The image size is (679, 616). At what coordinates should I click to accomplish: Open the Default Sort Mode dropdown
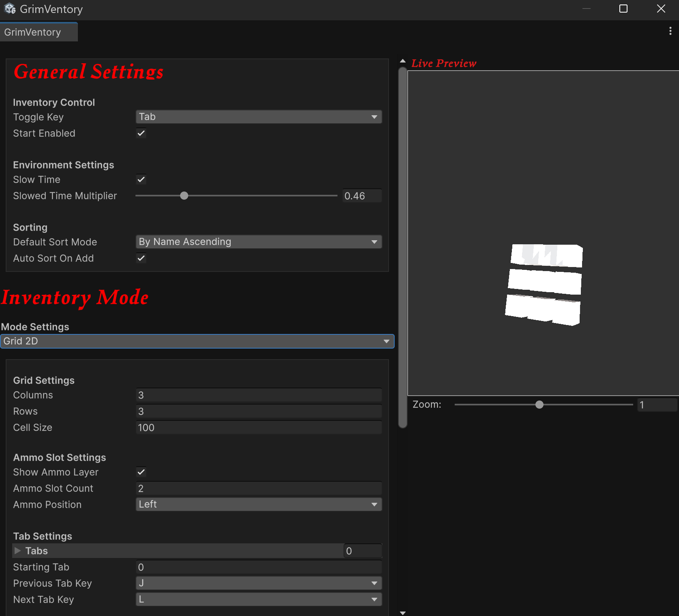[258, 242]
